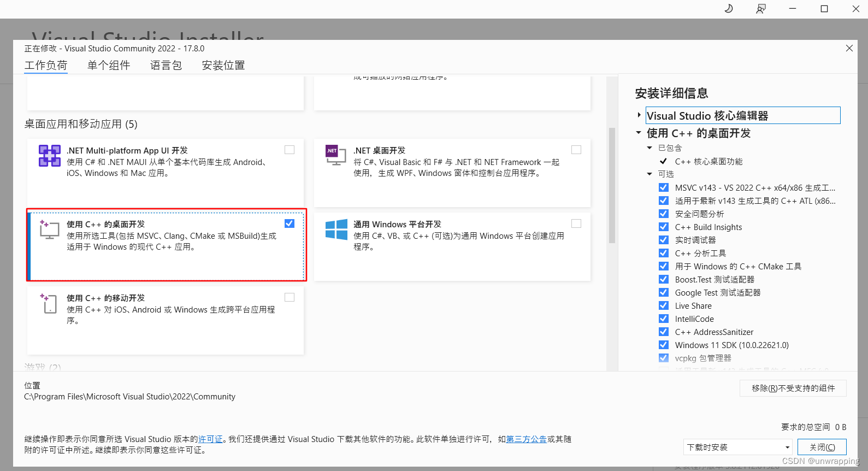Open the 第三方公告 link
This screenshot has width=868, height=471.
coord(527,439)
